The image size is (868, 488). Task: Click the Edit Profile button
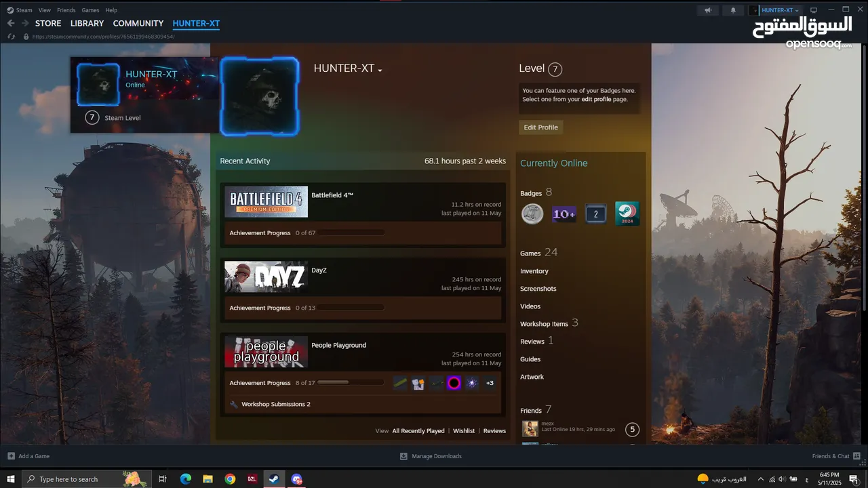pyautogui.click(x=541, y=127)
